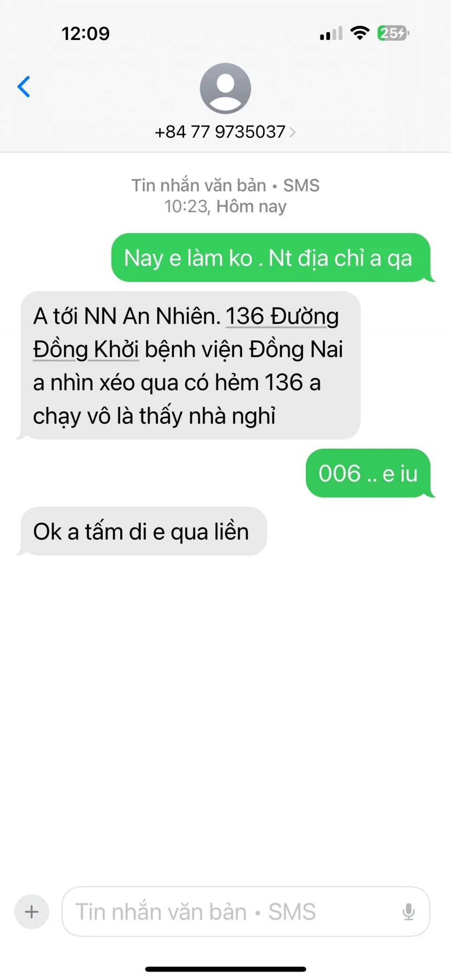
Task: Tap the battery charging indicator icon
Action: tap(393, 33)
